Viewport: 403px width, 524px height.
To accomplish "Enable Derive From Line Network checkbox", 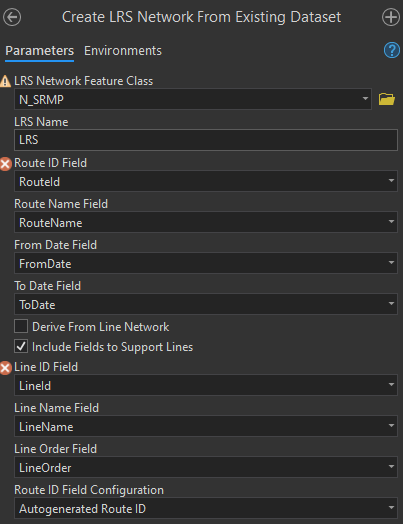I will [x=21, y=326].
